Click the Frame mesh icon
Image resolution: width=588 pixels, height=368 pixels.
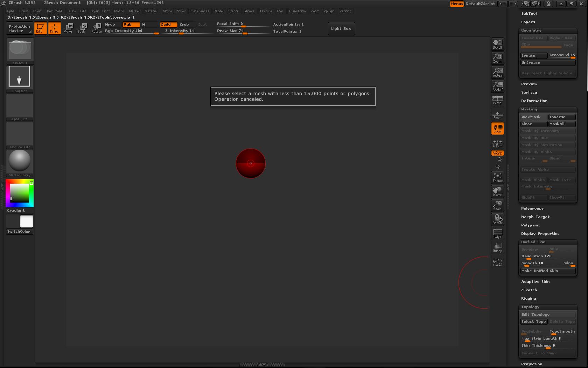[x=497, y=177]
